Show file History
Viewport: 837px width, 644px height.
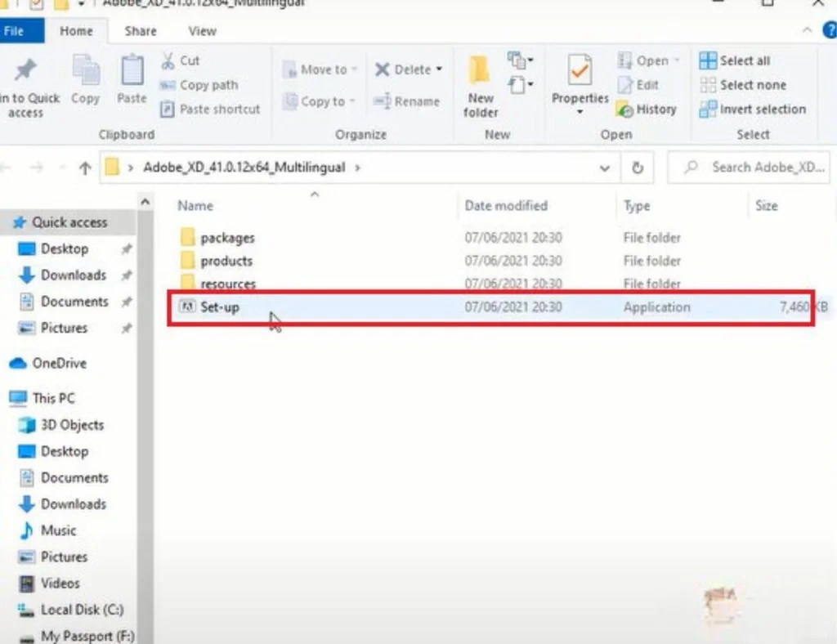647,110
